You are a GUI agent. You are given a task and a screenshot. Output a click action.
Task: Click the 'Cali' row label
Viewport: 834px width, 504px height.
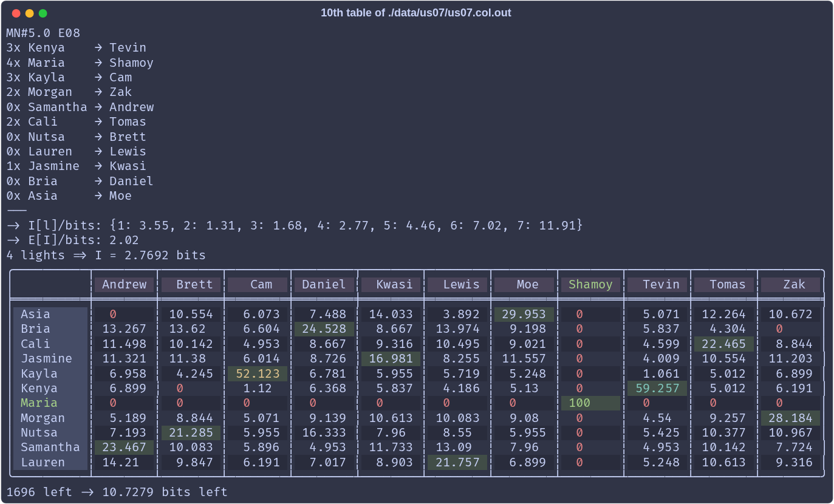tap(50, 344)
